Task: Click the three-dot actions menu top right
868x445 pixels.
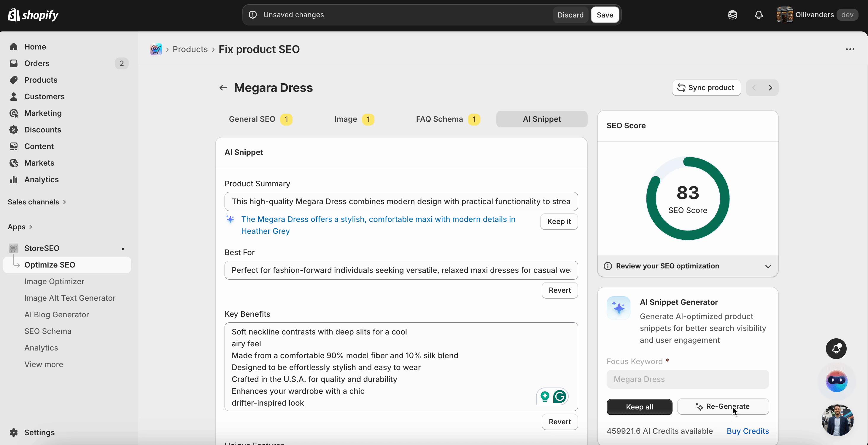Action: 850,49
